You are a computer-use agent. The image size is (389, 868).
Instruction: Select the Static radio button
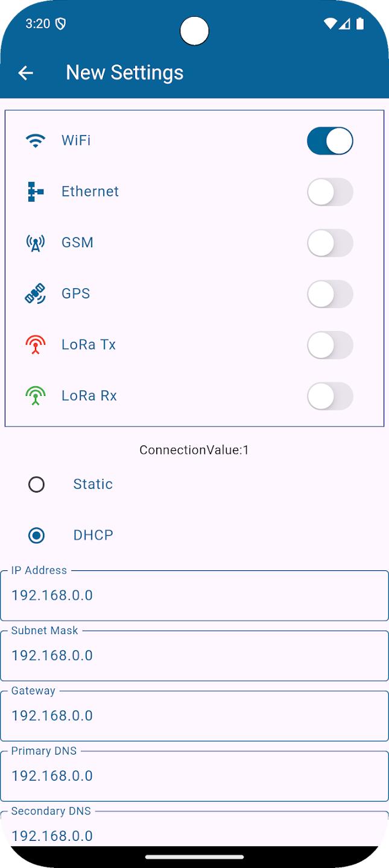[36, 484]
